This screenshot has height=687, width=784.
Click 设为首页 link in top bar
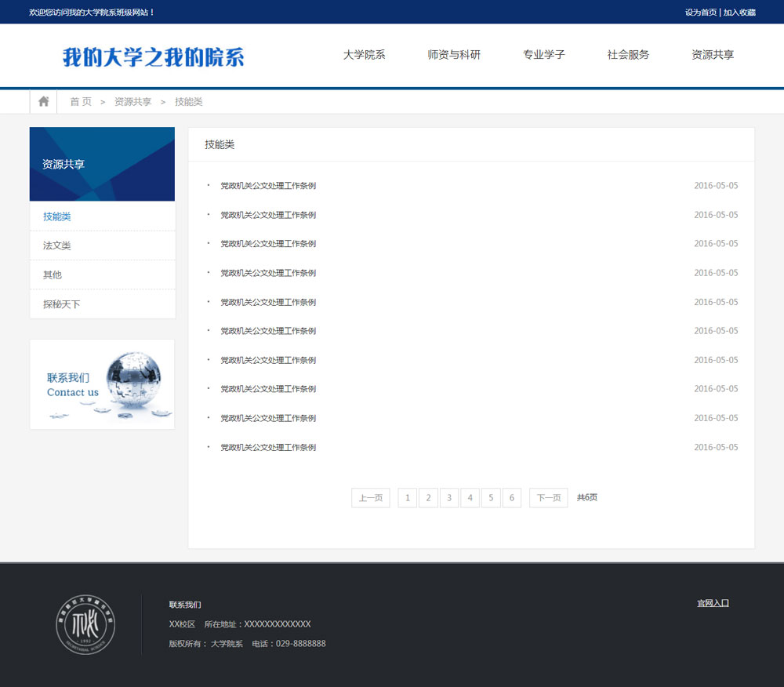pos(700,12)
